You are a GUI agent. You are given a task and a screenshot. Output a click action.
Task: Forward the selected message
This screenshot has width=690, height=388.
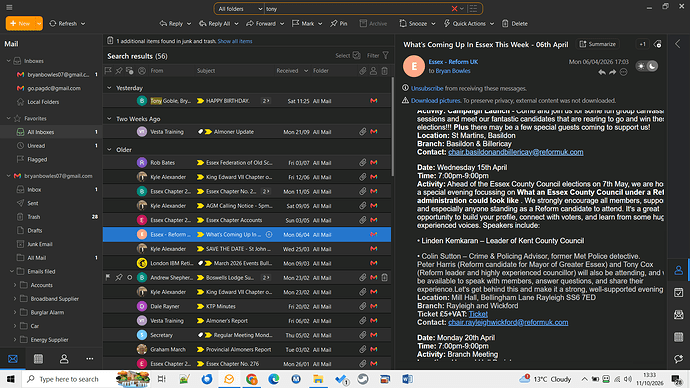pos(261,24)
